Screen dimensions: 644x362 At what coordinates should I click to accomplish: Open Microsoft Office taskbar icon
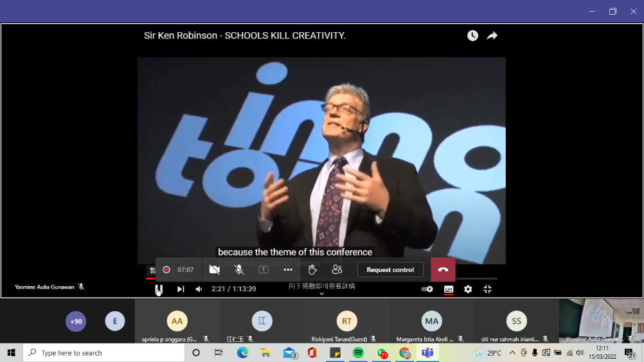point(312,353)
